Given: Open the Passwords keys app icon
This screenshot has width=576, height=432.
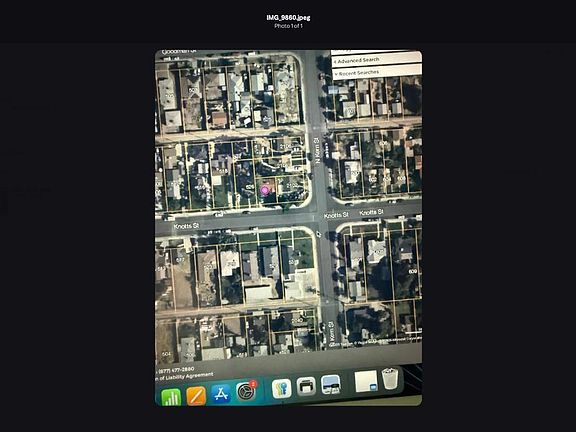Looking at the screenshot, I should point(281,388).
